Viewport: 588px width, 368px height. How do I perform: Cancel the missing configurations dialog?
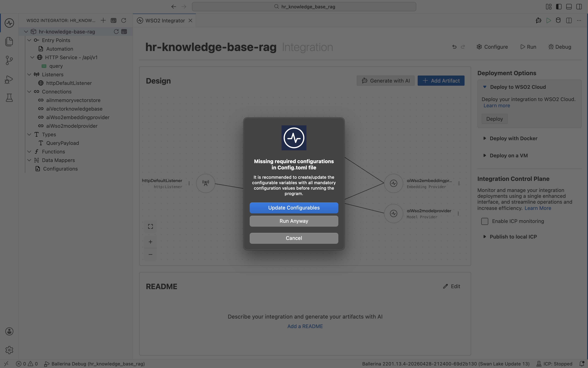click(x=294, y=238)
